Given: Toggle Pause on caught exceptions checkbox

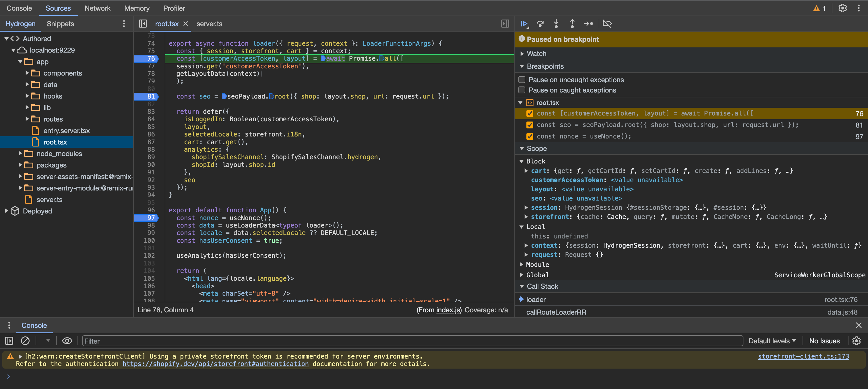Looking at the screenshot, I should tap(521, 90).
